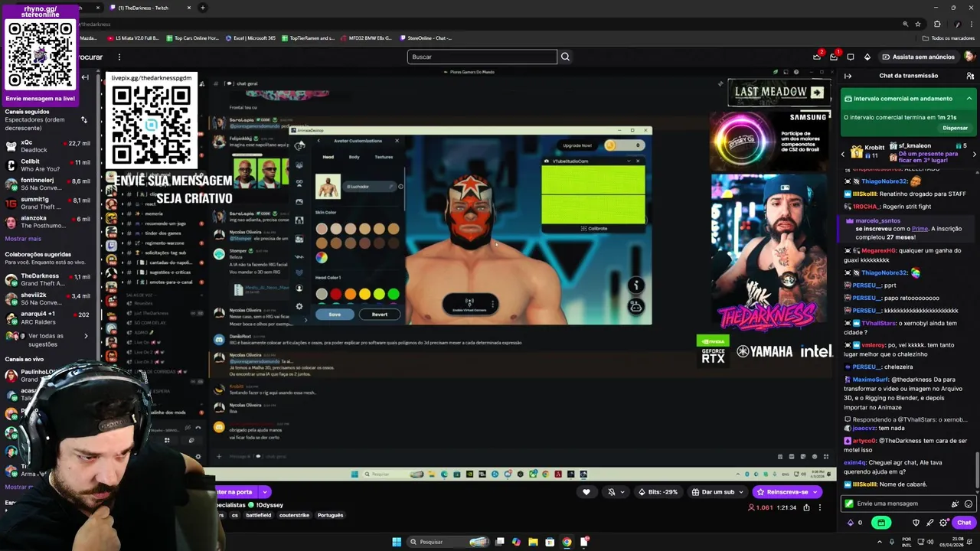Collapse the followed channels sidebar arrow

coord(85,77)
